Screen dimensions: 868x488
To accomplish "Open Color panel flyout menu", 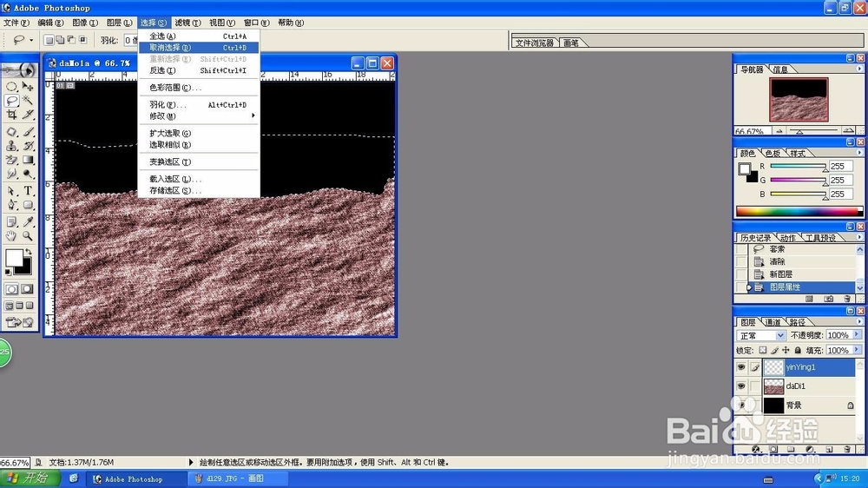I will [x=859, y=152].
